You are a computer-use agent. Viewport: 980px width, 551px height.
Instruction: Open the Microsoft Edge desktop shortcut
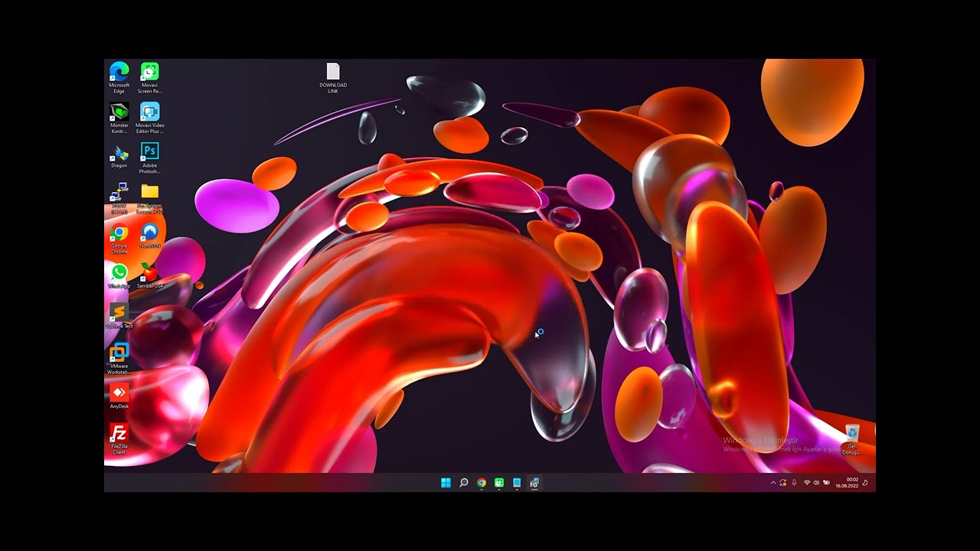(x=119, y=77)
